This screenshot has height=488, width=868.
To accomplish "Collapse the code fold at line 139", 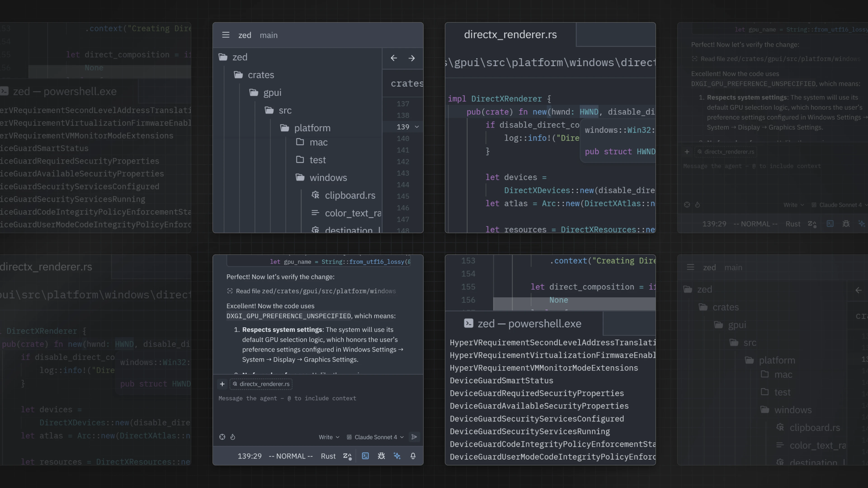I will [x=417, y=127].
